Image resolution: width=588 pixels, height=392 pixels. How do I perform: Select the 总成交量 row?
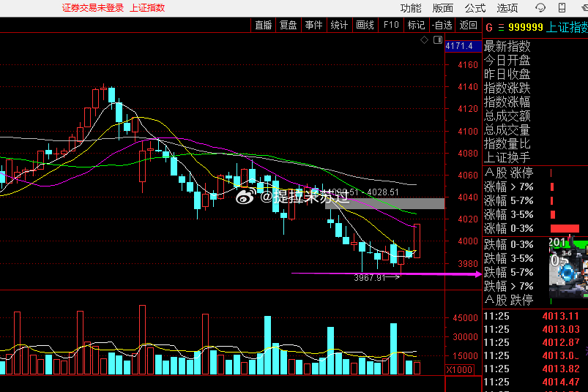507,130
